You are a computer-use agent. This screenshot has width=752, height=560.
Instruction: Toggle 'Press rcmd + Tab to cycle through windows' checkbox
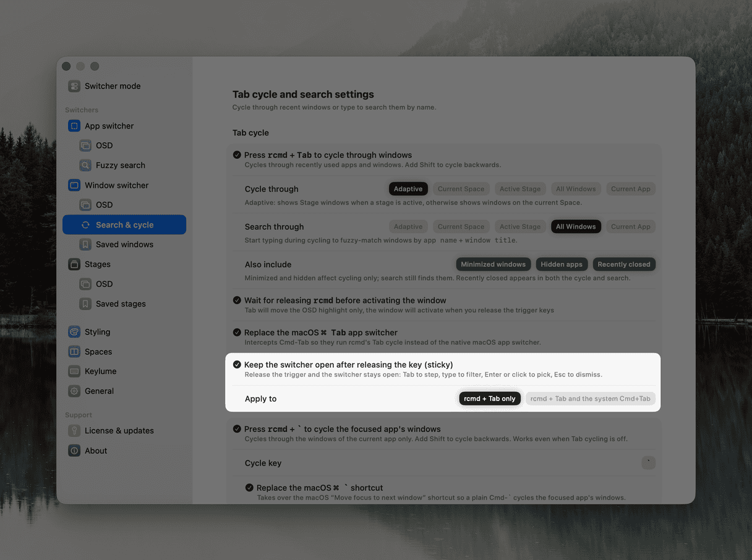237,155
